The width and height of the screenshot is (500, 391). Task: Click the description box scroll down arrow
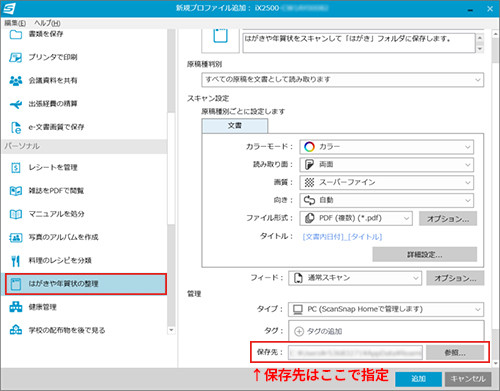click(x=480, y=48)
